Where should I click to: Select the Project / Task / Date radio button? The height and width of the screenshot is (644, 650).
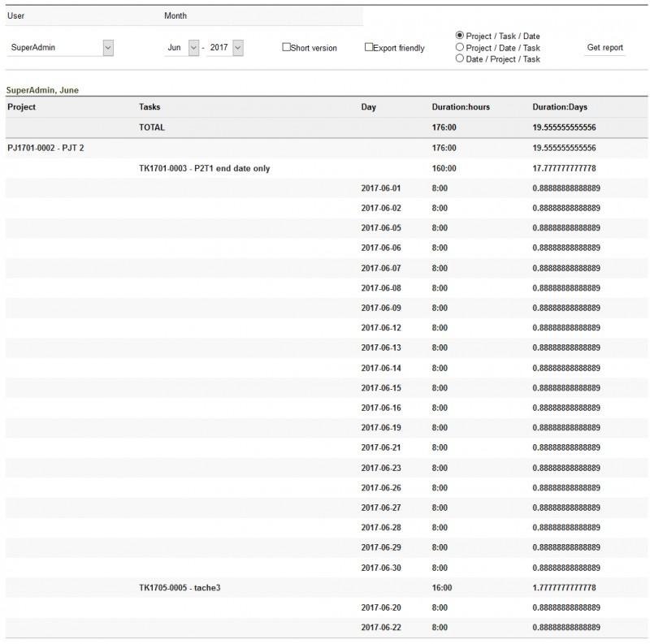point(458,36)
